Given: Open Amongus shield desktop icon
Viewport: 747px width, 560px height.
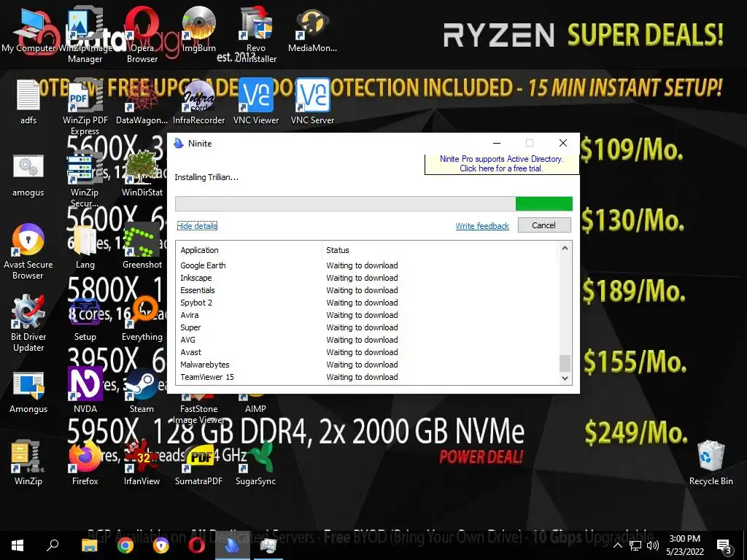Looking at the screenshot, I should pos(28,392).
